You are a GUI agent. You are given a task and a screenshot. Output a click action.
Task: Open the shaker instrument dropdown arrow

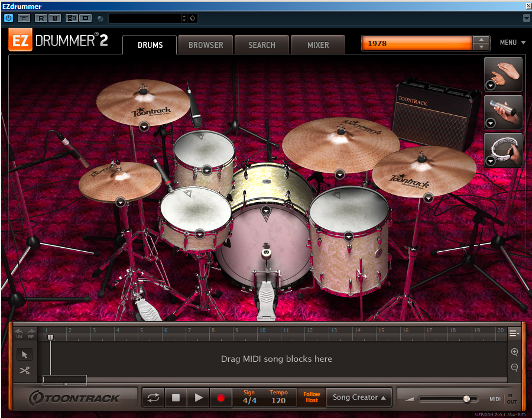[x=490, y=123]
